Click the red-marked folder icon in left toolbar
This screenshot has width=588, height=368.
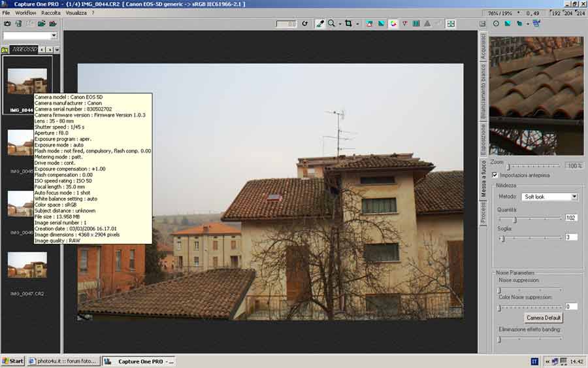tap(53, 24)
